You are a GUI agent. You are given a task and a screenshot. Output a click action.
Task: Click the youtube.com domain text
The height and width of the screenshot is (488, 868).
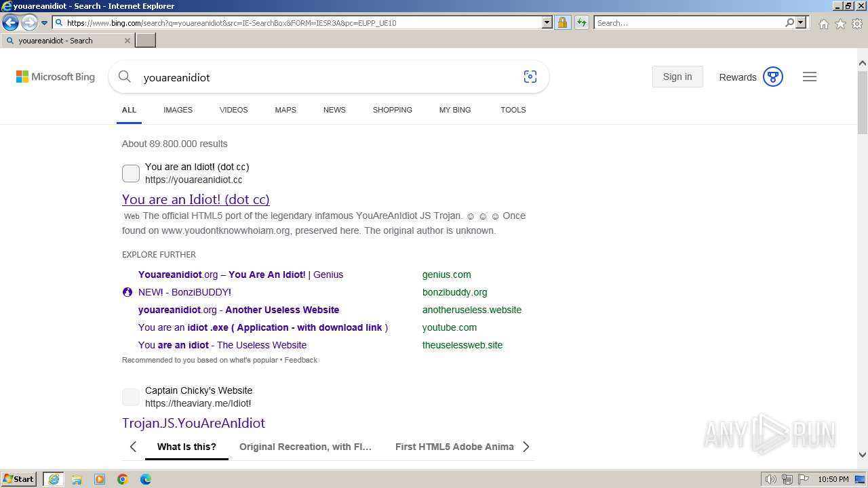coord(450,327)
